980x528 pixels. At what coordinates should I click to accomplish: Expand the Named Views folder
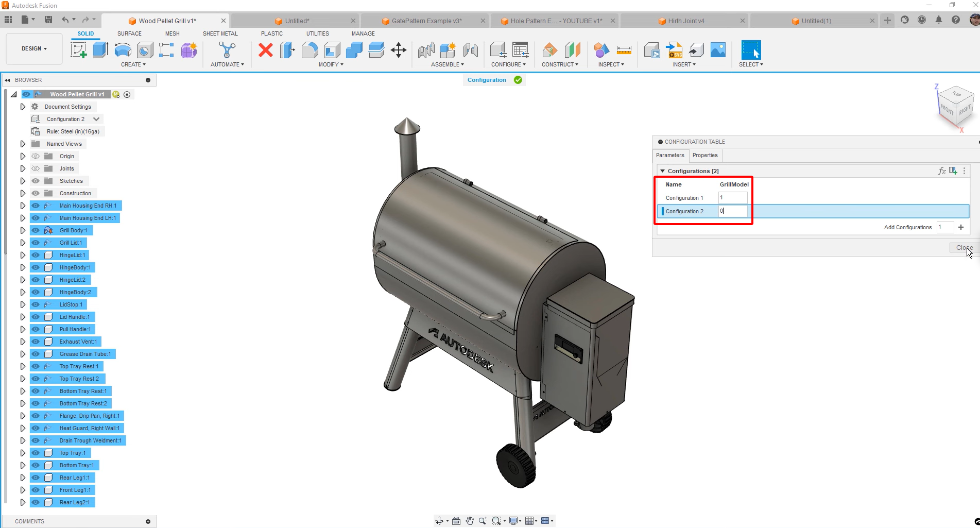23,144
